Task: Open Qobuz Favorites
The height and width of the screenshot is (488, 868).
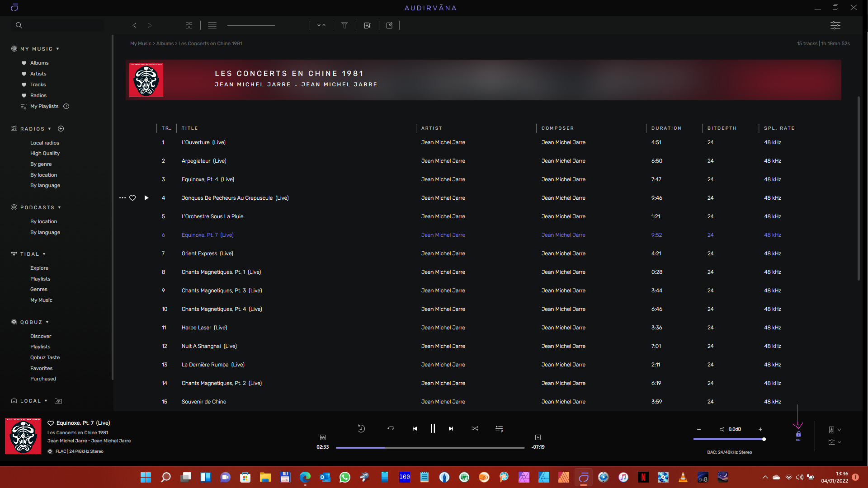Action: pyautogui.click(x=41, y=368)
